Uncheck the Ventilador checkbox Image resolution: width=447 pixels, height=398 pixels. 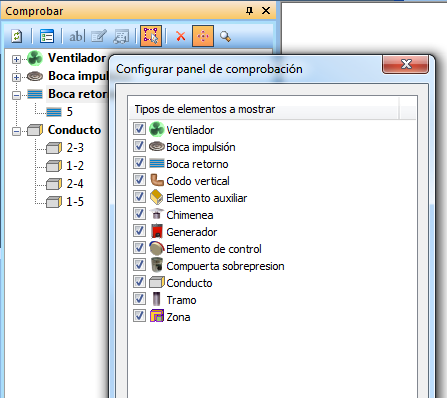click(139, 129)
